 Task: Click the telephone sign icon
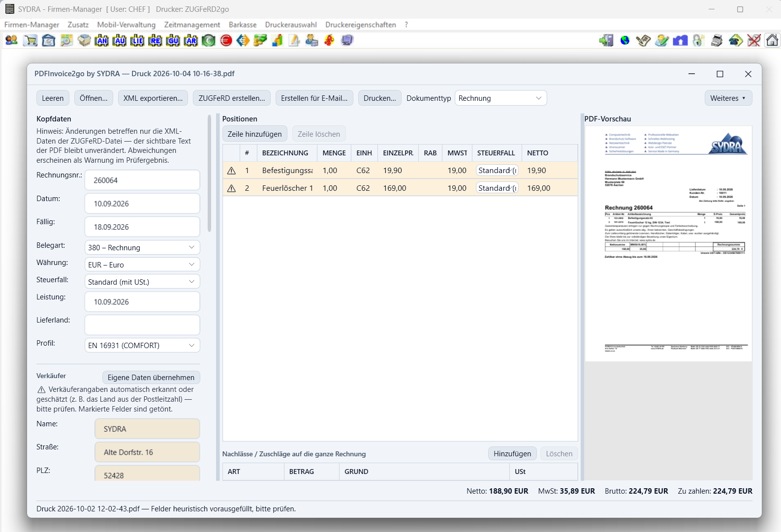pyautogui.click(x=736, y=40)
